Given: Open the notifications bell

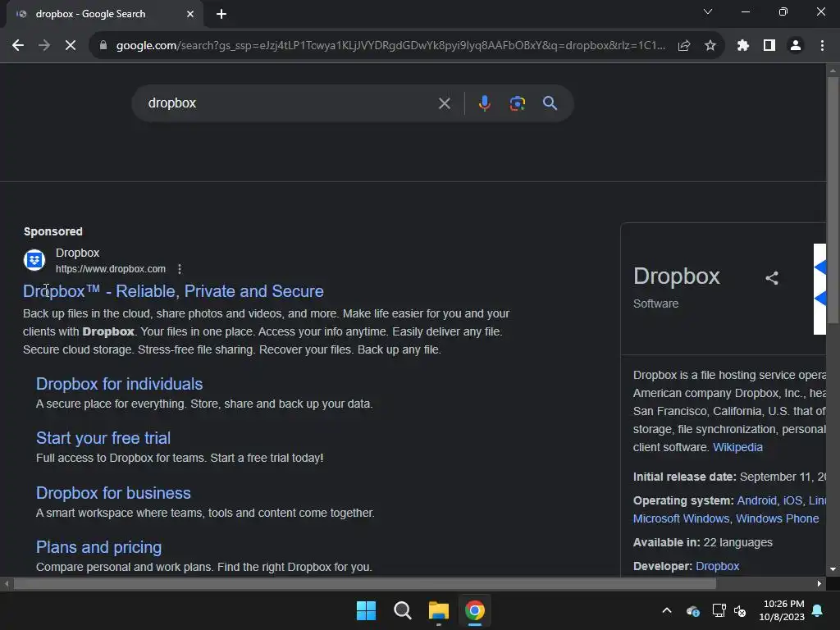Looking at the screenshot, I should pyautogui.click(x=818, y=610).
